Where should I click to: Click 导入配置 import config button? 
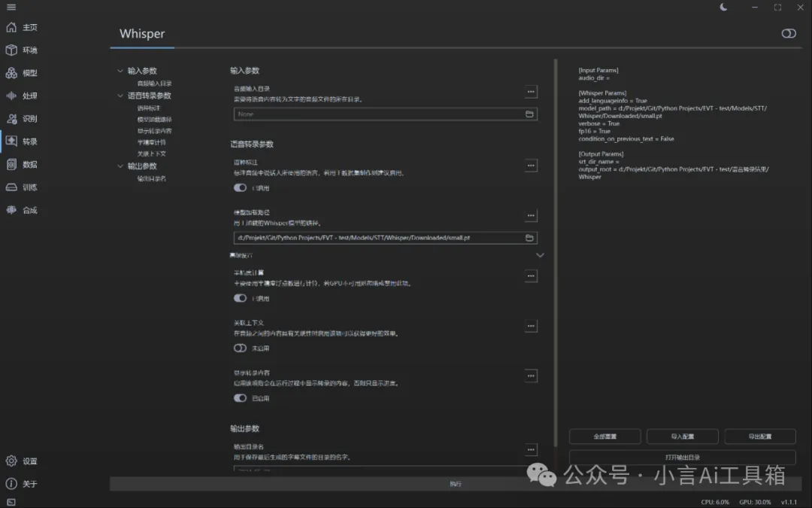683,437
